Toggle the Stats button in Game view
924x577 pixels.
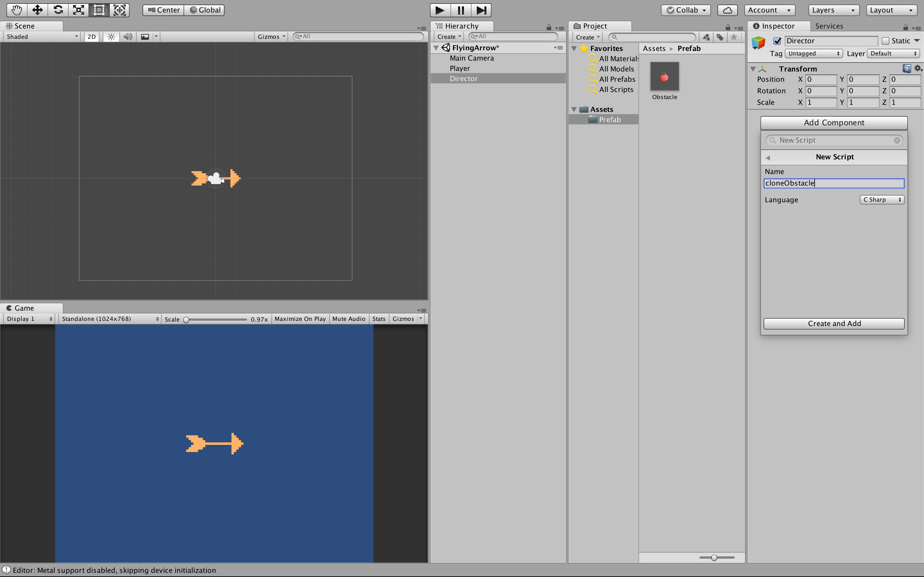pyautogui.click(x=379, y=318)
